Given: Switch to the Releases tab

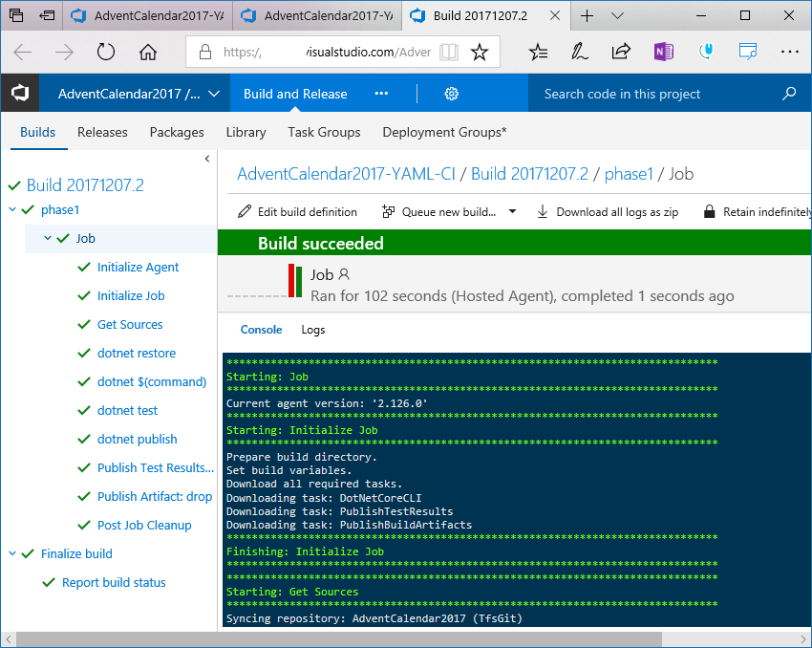Looking at the screenshot, I should click(102, 132).
